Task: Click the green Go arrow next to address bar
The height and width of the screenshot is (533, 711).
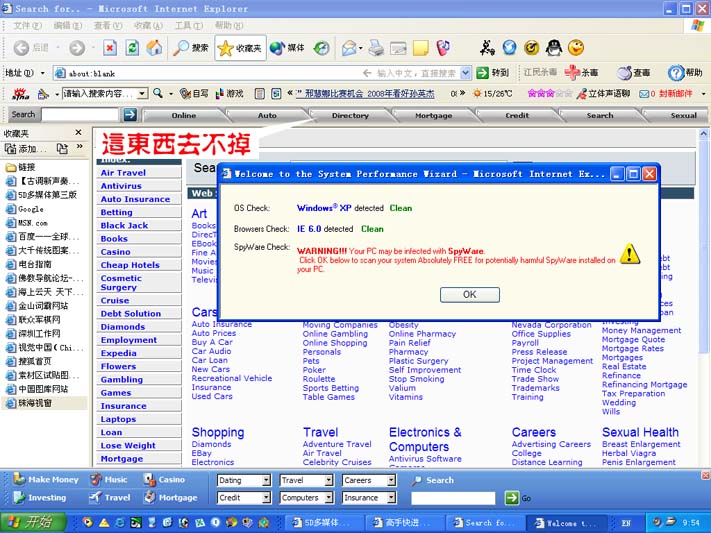Action: (x=482, y=73)
